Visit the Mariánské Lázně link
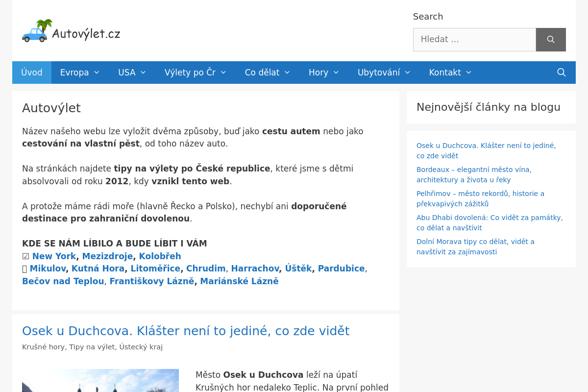Image resolution: width=588 pixels, height=392 pixels. click(x=239, y=281)
